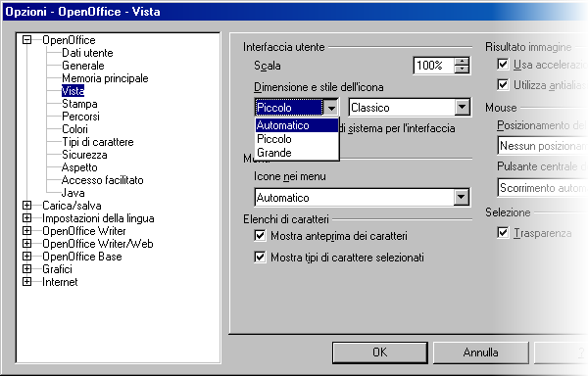Collapse the OpenOffice tree node
The height and width of the screenshot is (376, 588).
point(26,39)
